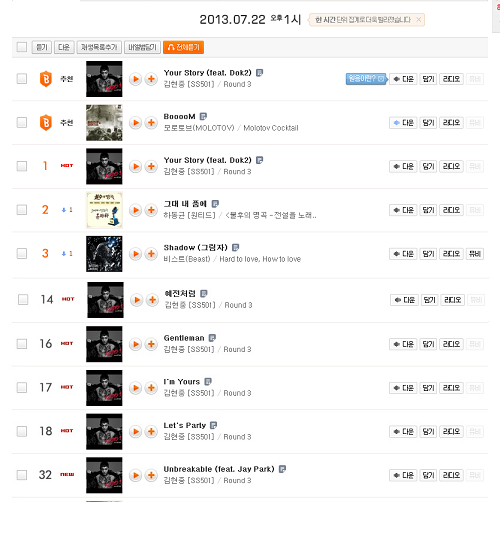Image resolution: width=500 pixels, height=534 pixels.
Task: Open the Hard to love album link
Action: click(260, 259)
